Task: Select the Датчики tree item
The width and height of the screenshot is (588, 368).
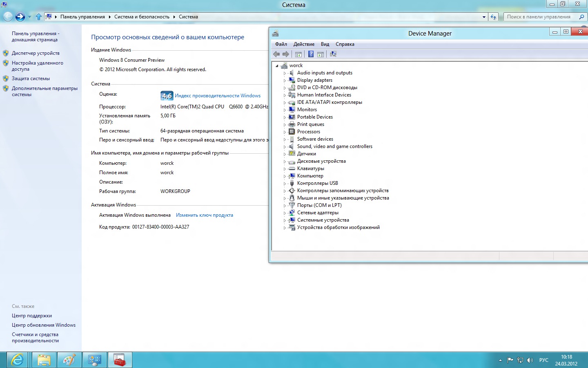Action: (x=307, y=154)
